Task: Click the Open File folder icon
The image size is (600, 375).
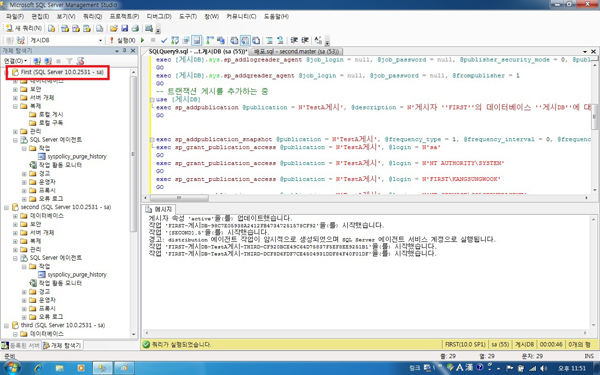Action: [x=114, y=28]
